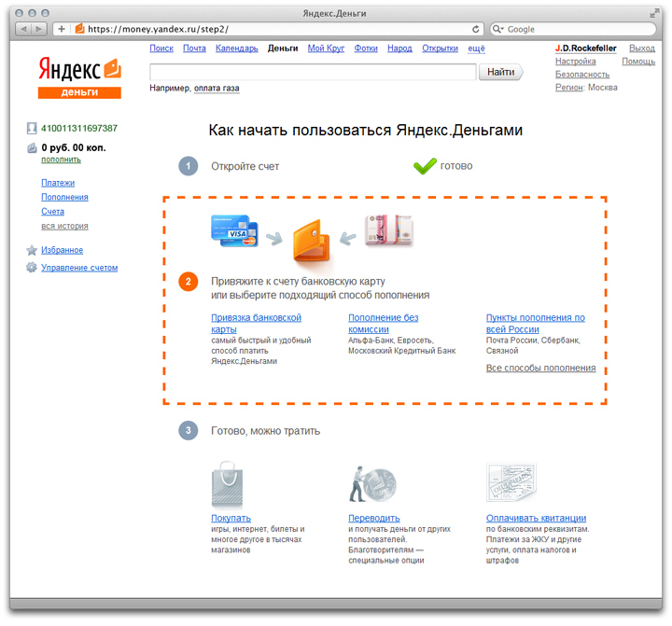The height and width of the screenshot is (626, 672).
Task: Reload the page with the refresh button
Action: [x=476, y=29]
